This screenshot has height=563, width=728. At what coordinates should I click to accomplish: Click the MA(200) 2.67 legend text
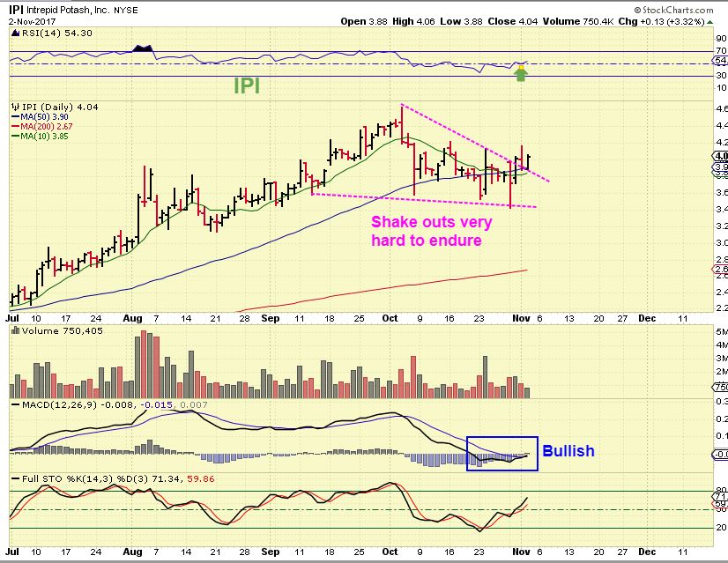pyautogui.click(x=47, y=127)
